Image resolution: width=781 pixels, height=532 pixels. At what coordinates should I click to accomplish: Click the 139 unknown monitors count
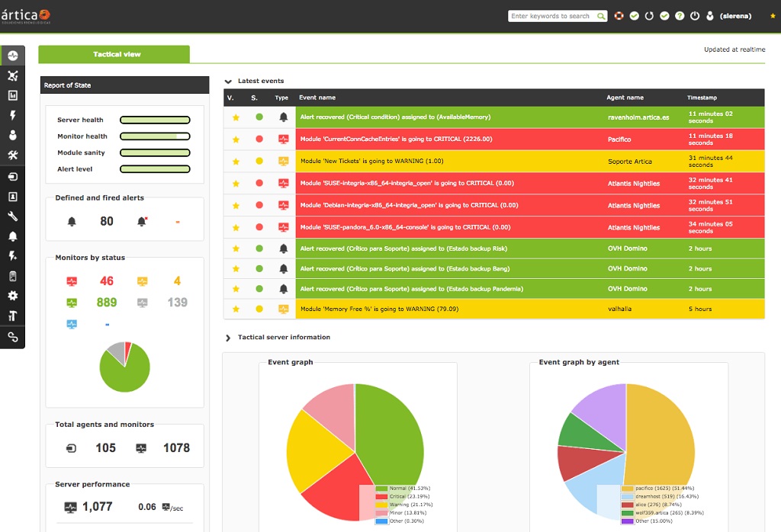(x=177, y=303)
